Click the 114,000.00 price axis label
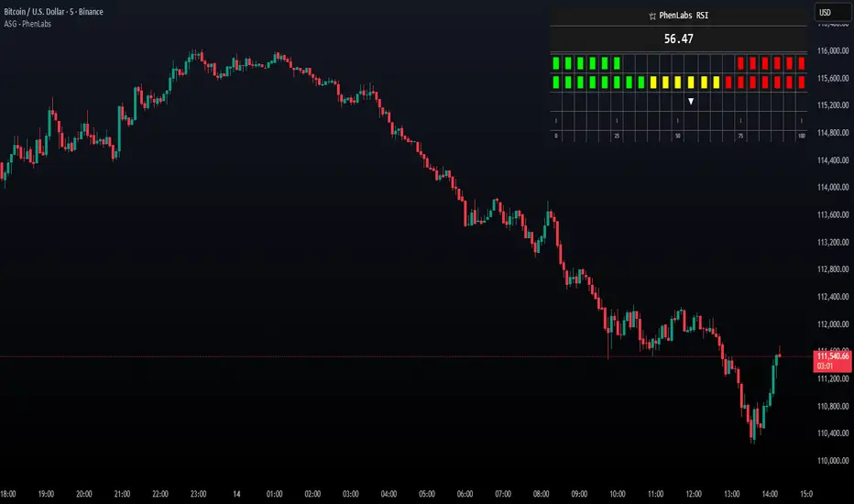Image resolution: width=854 pixels, height=504 pixels. 833,187
